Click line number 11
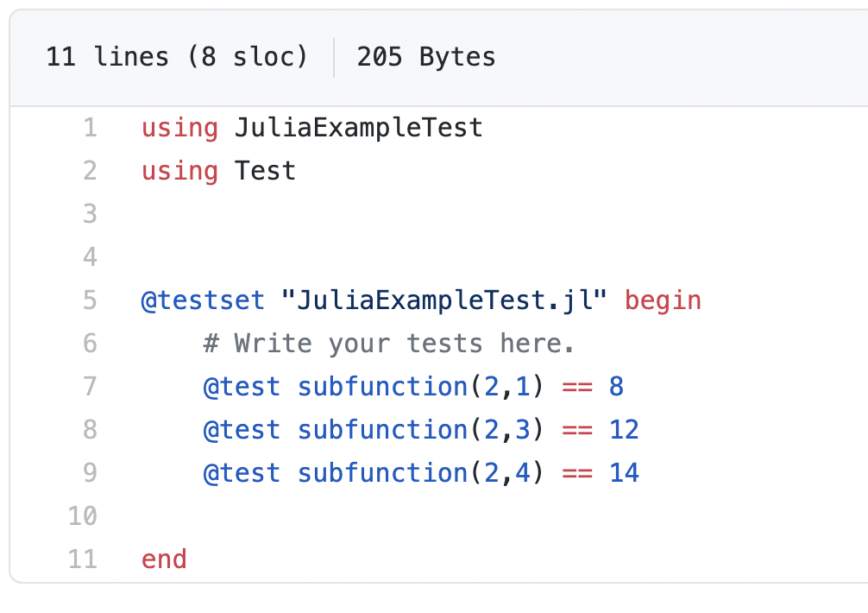Image resolution: width=868 pixels, height=613 pixels. (83, 559)
